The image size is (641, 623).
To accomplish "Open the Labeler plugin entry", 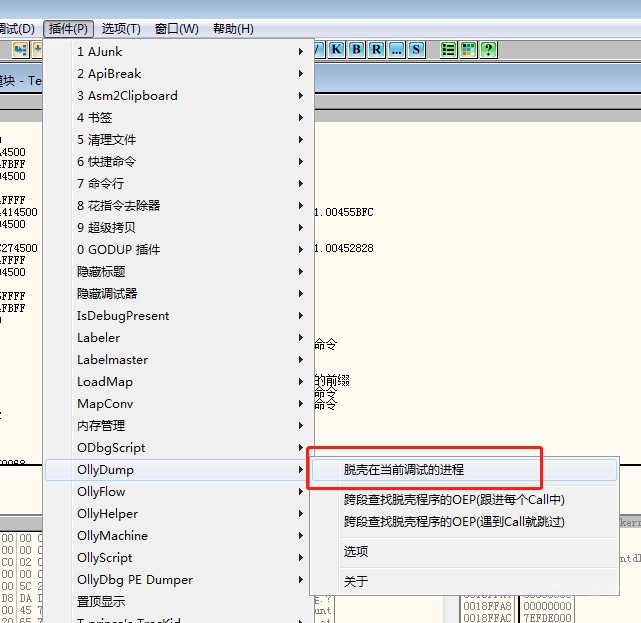I will point(179,338).
